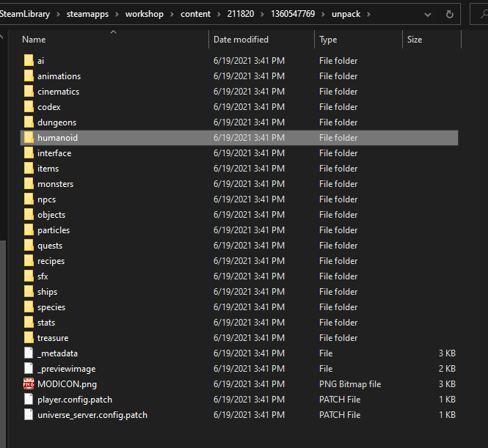Open the address bar history dropdown

(428, 15)
